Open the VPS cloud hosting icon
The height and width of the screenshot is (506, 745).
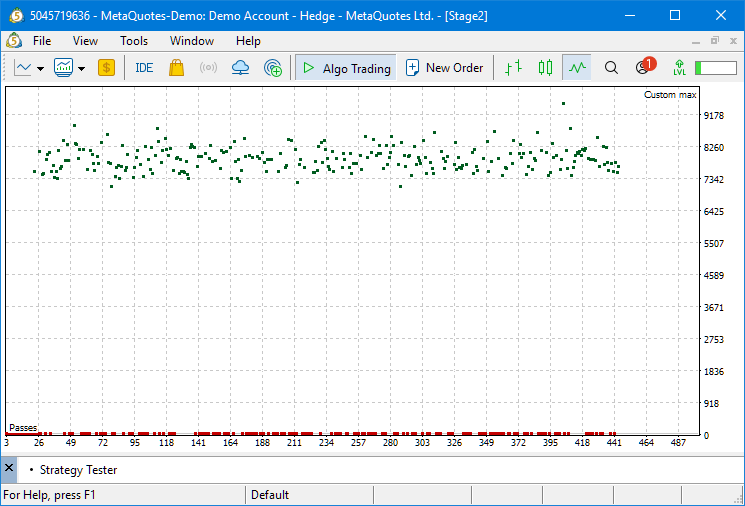click(240, 68)
